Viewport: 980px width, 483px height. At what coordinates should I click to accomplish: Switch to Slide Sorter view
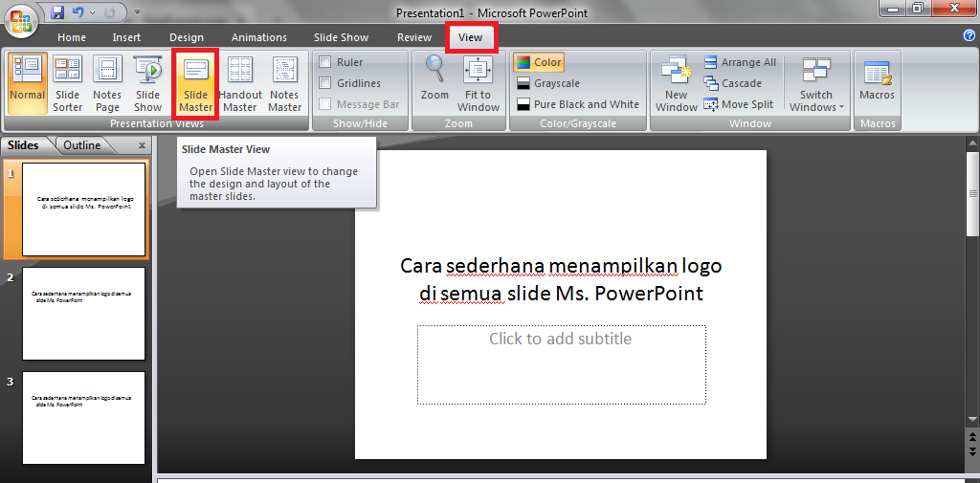tap(67, 84)
